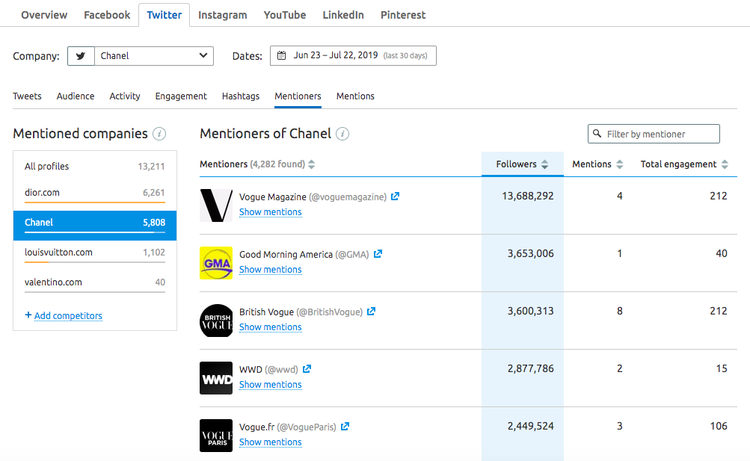Open Vogue.fr external profile link icon

click(345, 426)
